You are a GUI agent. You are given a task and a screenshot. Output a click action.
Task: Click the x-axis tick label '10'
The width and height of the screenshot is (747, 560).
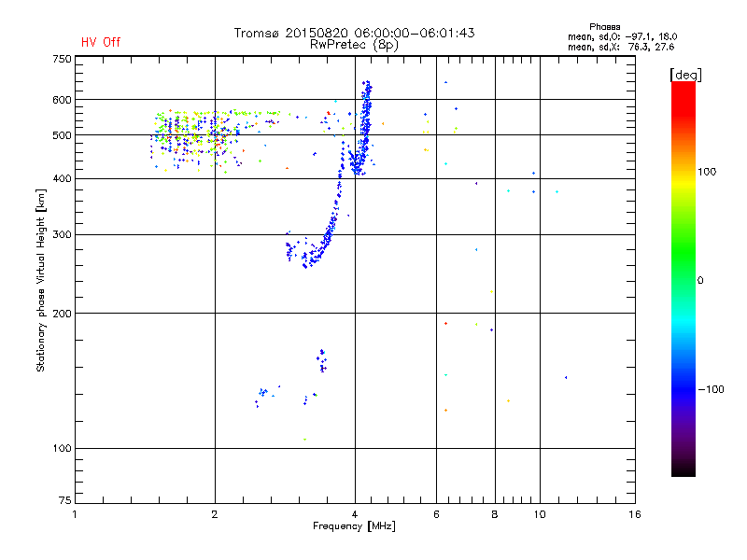540,514
